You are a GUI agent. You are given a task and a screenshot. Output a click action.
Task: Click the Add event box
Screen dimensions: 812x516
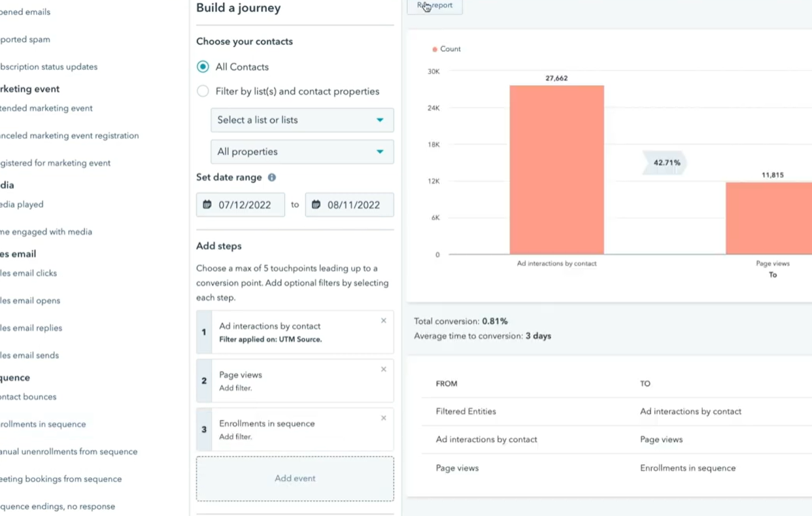pyautogui.click(x=295, y=479)
